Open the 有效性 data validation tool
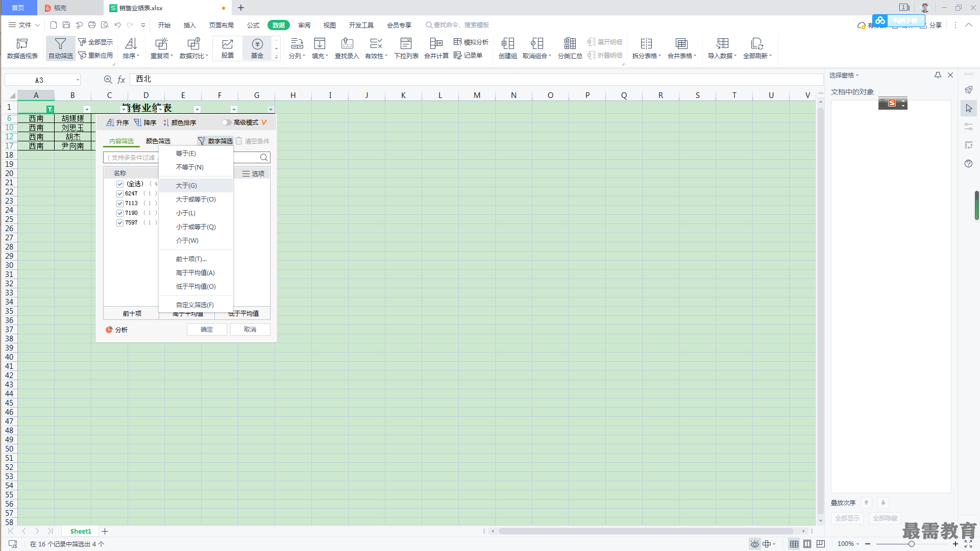This screenshot has height=551, width=980. pos(376,48)
